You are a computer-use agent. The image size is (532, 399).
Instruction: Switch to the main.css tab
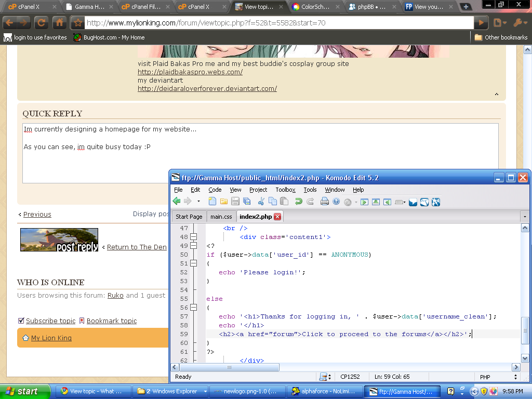(x=221, y=217)
